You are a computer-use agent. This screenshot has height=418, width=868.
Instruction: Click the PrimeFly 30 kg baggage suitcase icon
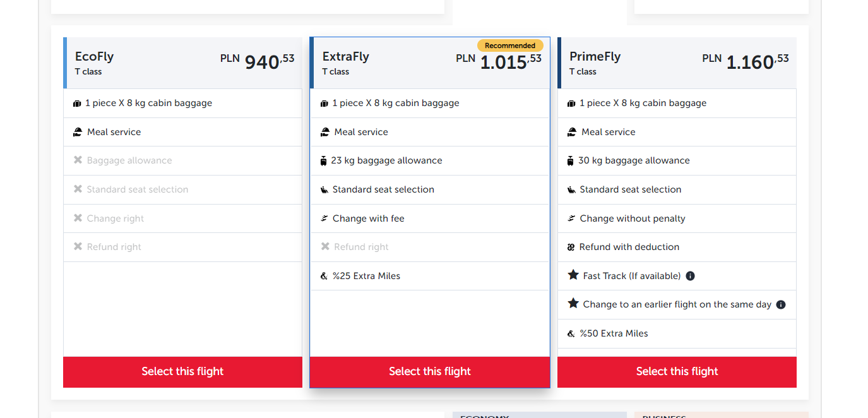(x=571, y=161)
